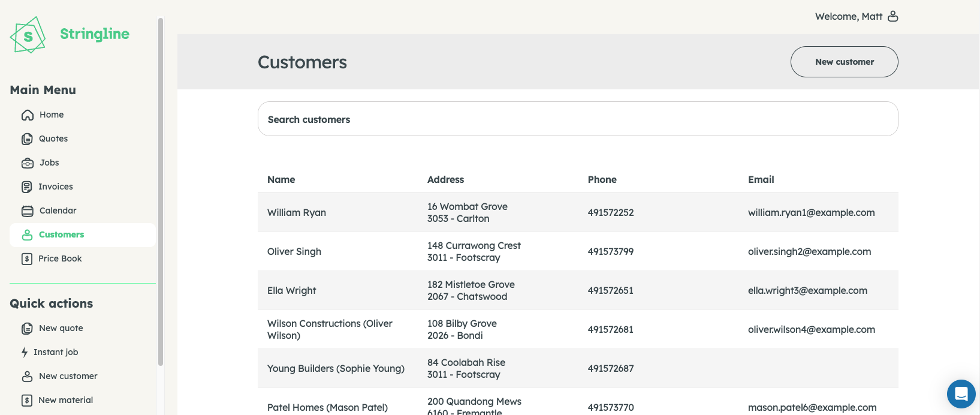Image resolution: width=980 pixels, height=415 pixels.
Task: Click the user profile icon beside Welcome, Matt
Action: tap(893, 16)
